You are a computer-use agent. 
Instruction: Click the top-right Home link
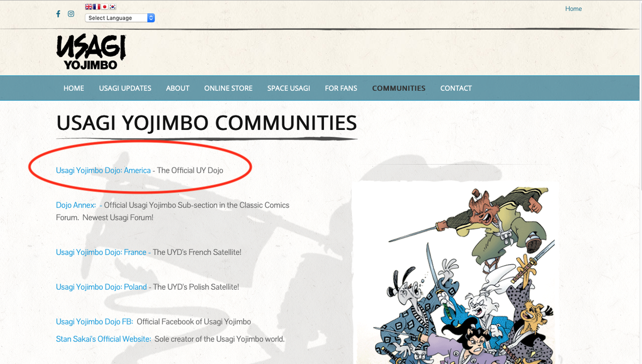click(x=573, y=9)
